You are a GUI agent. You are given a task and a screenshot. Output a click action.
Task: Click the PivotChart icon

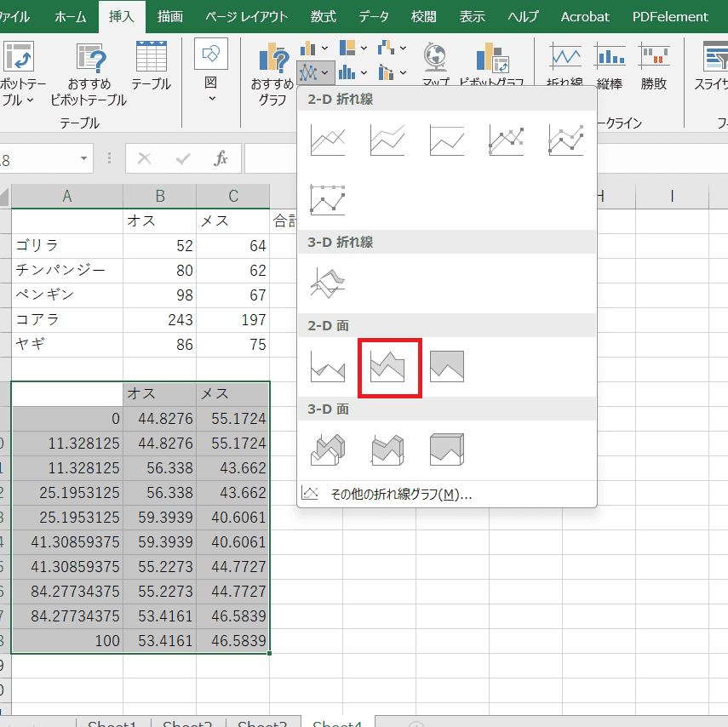492,63
